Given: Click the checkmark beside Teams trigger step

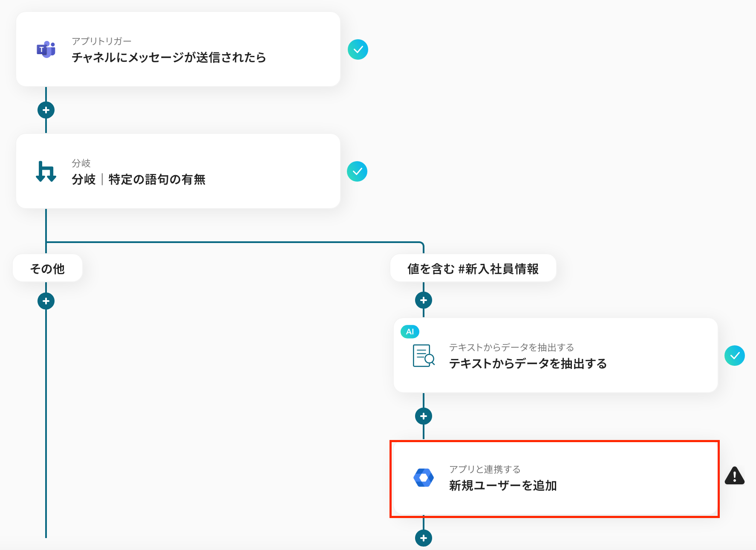Looking at the screenshot, I should coord(358,49).
